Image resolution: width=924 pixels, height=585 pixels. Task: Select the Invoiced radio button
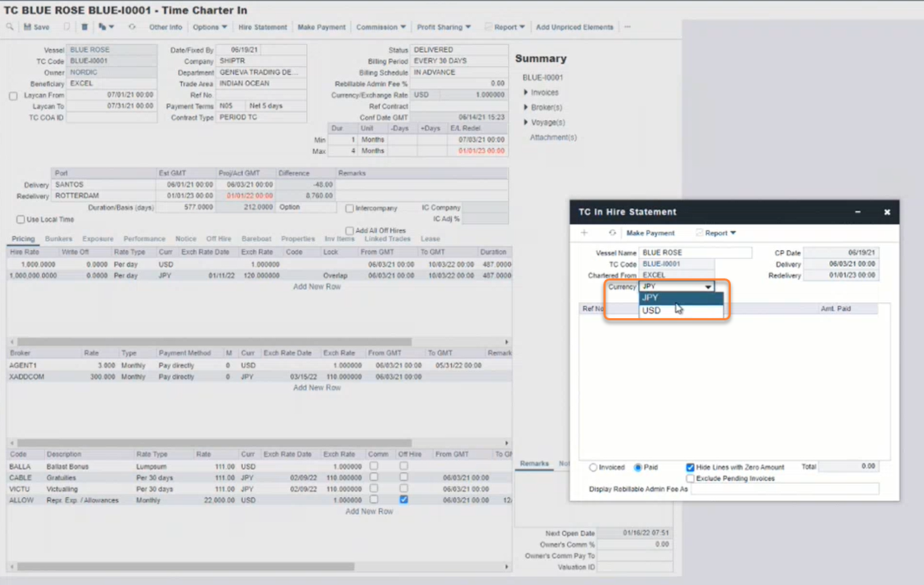tap(594, 468)
